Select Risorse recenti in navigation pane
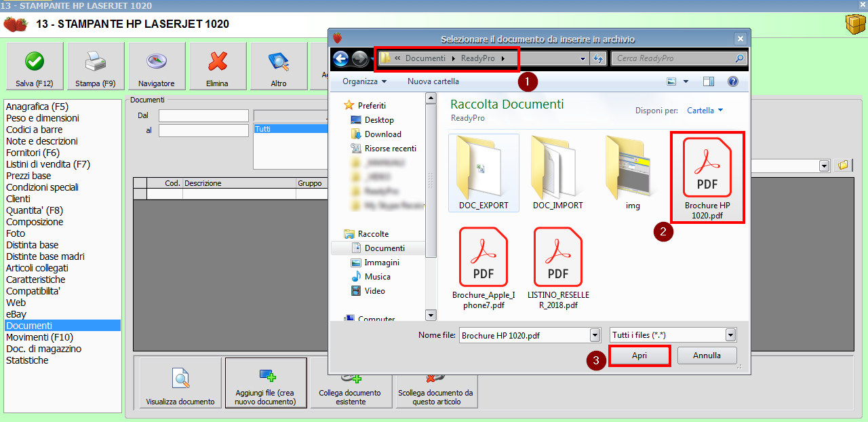 (384, 149)
